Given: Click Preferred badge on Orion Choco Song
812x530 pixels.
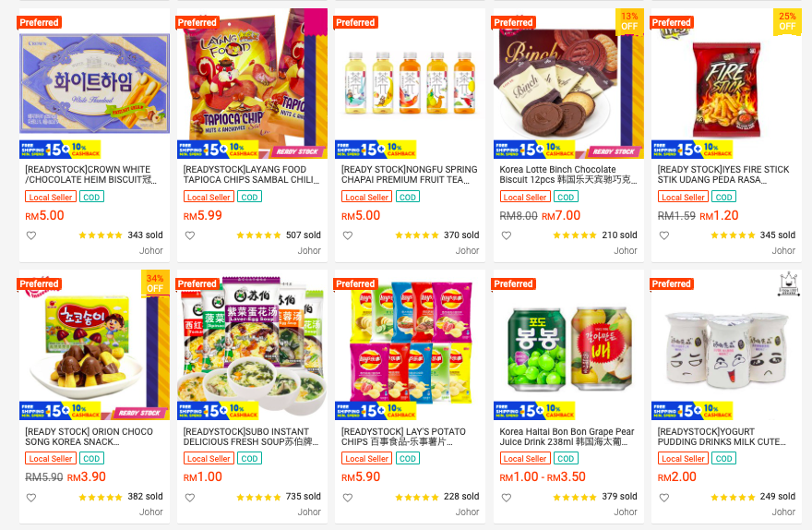Looking at the screenshot, I should coord(40,283).
